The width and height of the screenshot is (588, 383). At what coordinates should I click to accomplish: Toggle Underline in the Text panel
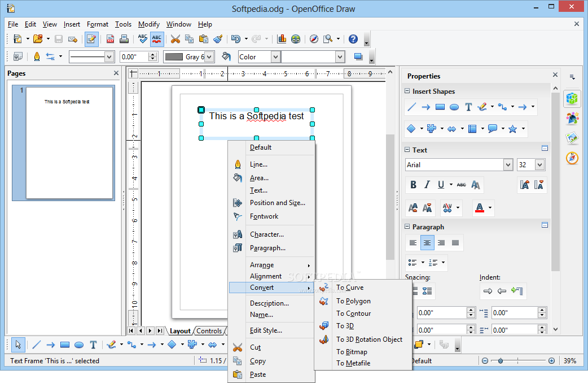coord(441,185)
